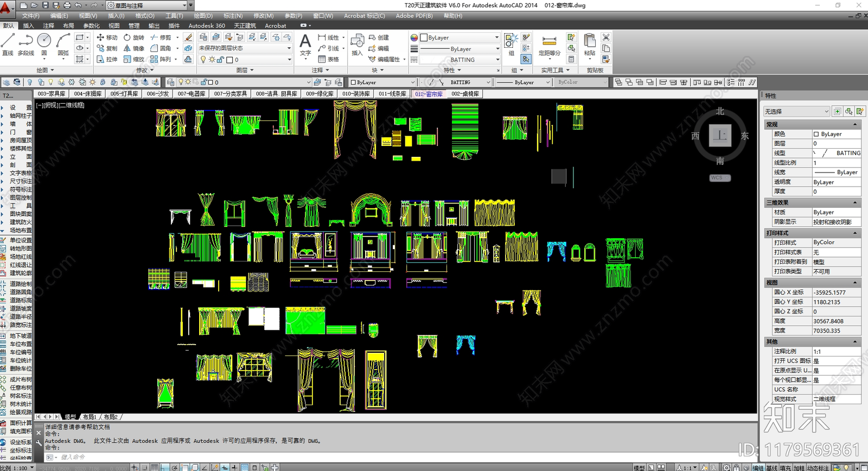Image resolution: width=868 pixels, height=471 pixels.
Task: Click the 颜色 ByLayer swatch in properties
Action: (x=816, y=134)
